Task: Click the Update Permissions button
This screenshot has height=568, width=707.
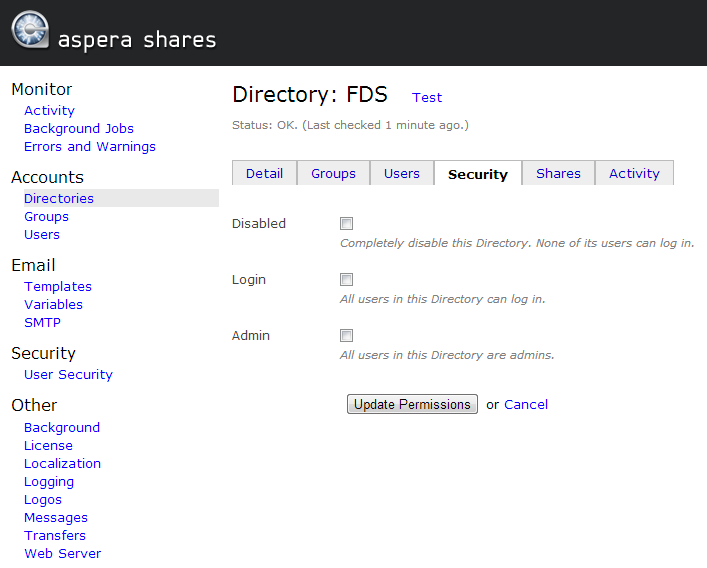Action: (x=412, y=404)
